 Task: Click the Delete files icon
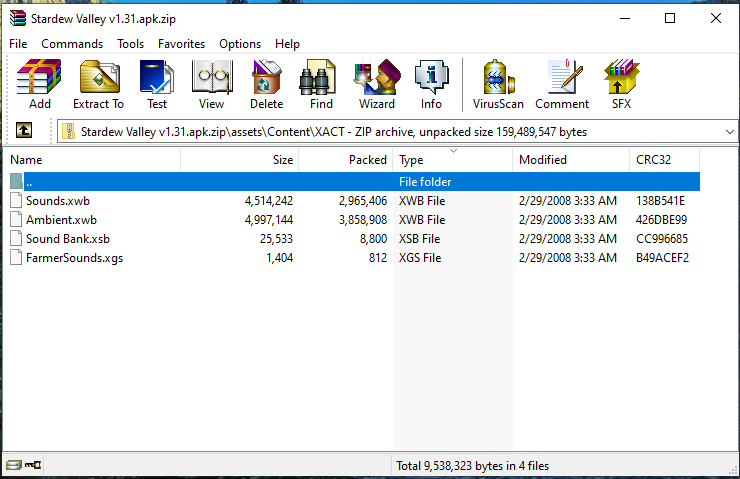tap(267, 84)
